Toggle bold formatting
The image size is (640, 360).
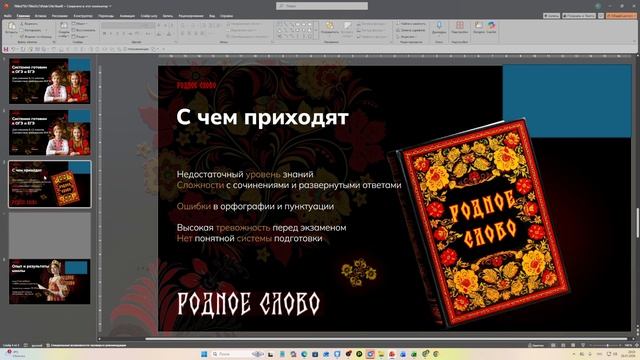tap(104, 34)
